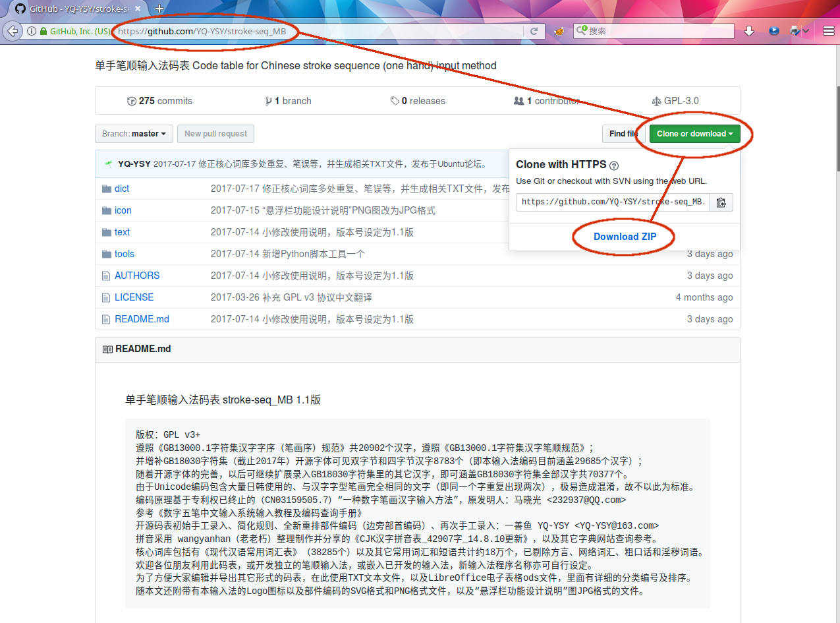Click the folder icon beside tools
Screen dimensions: 840x623
coord(107,254)
